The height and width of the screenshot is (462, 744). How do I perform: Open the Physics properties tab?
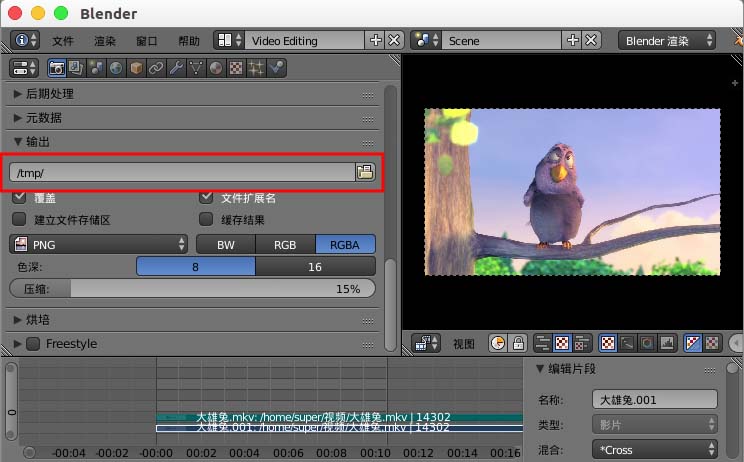click(276, 68)
